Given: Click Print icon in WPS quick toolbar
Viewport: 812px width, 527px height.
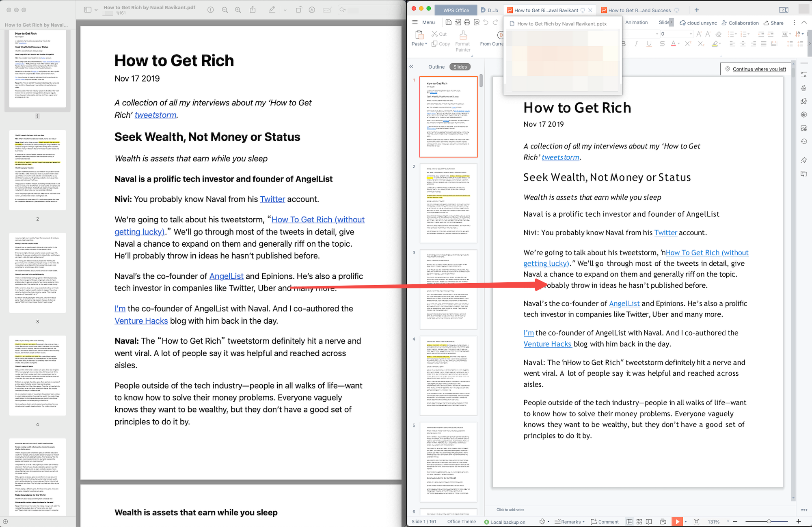Looking at the screenshot, I should [x=467, y=22].
